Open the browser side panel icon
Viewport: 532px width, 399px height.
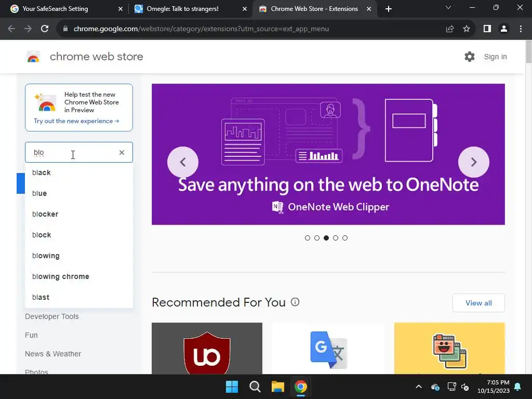(487, 29)
